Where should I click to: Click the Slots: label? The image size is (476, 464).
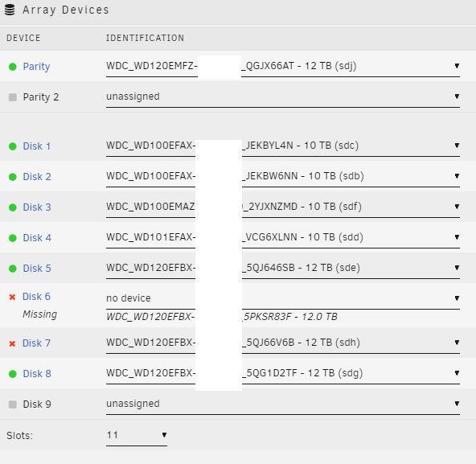click(20, 436)
